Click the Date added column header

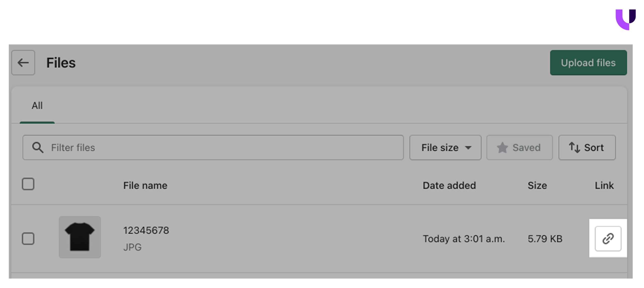[x=449, y=185]
